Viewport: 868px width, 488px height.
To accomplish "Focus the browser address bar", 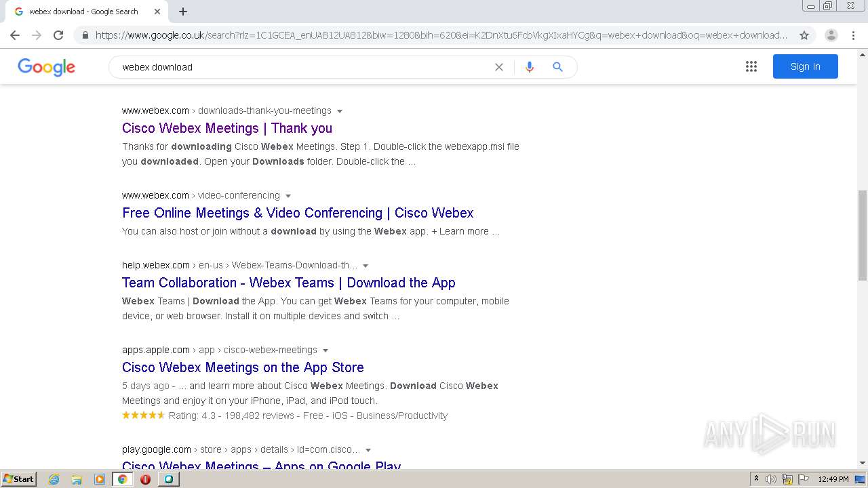I will pos(441,35).
